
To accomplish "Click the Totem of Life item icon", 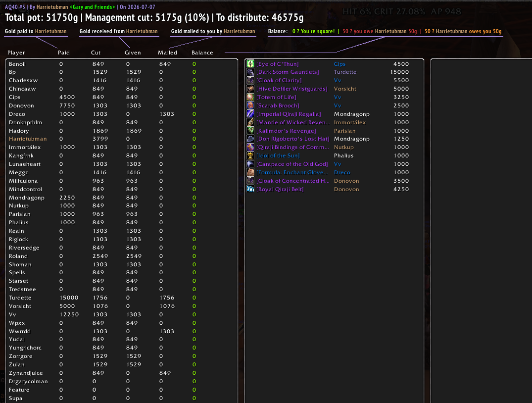I will point(250,97).
